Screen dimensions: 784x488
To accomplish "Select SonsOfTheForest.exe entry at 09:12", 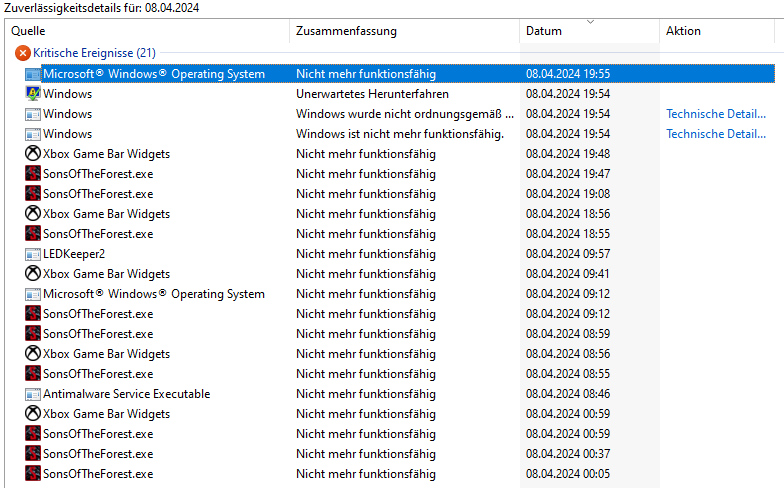I will point(98,314).
